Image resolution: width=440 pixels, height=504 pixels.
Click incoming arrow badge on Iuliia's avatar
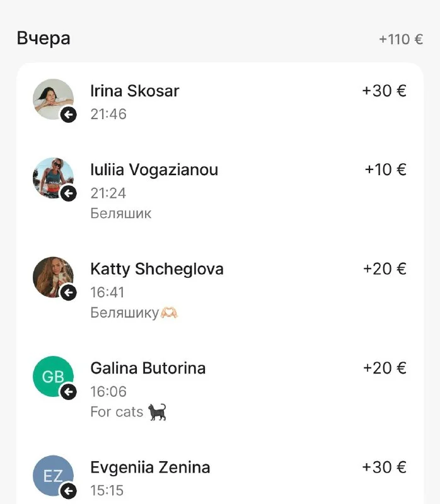[x=68, y=193]
